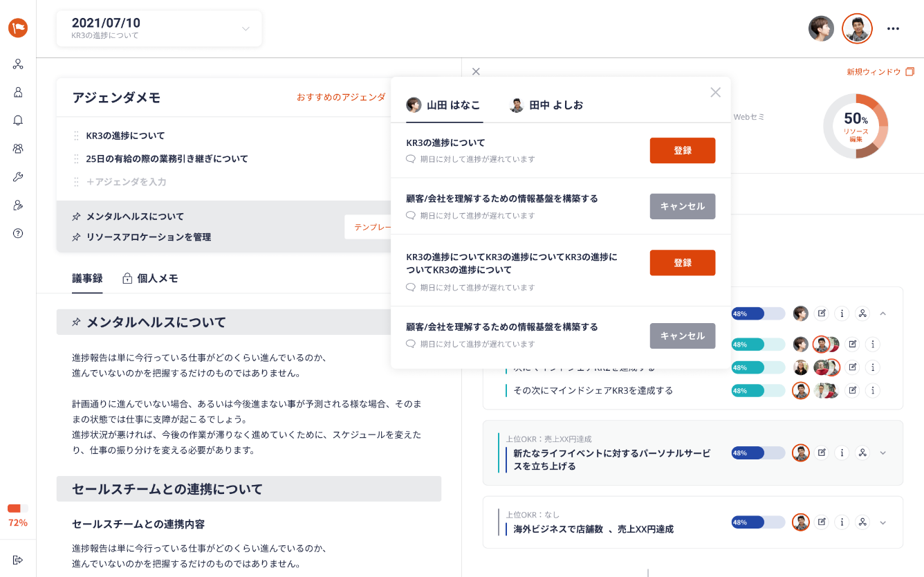
Task: Open the 個人メモ tab
Action: click(150, 279)
